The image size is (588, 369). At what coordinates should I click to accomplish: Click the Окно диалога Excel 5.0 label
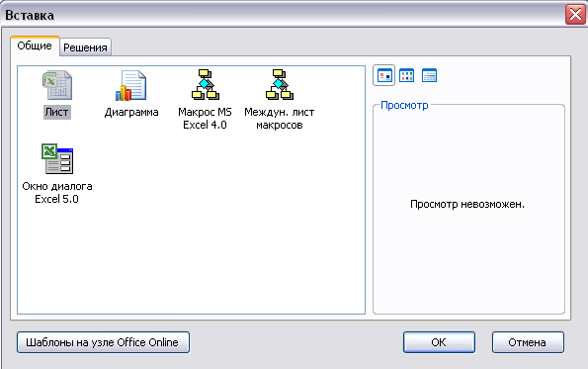pos(57,193)
